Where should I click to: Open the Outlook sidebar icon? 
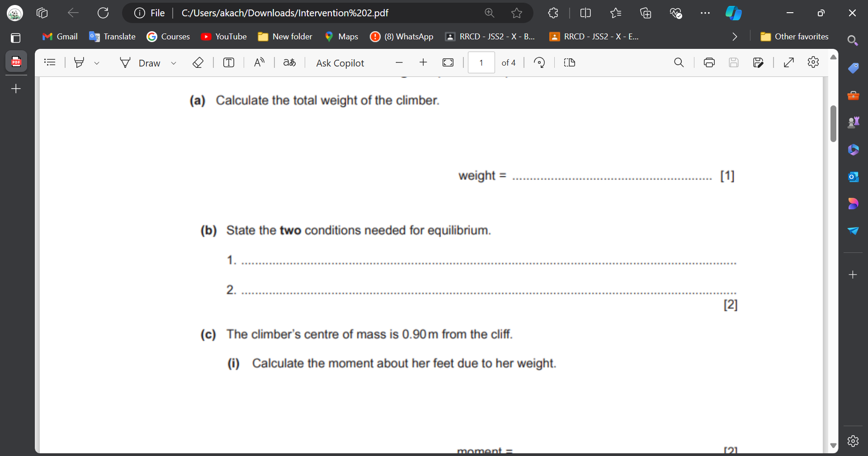853,177
